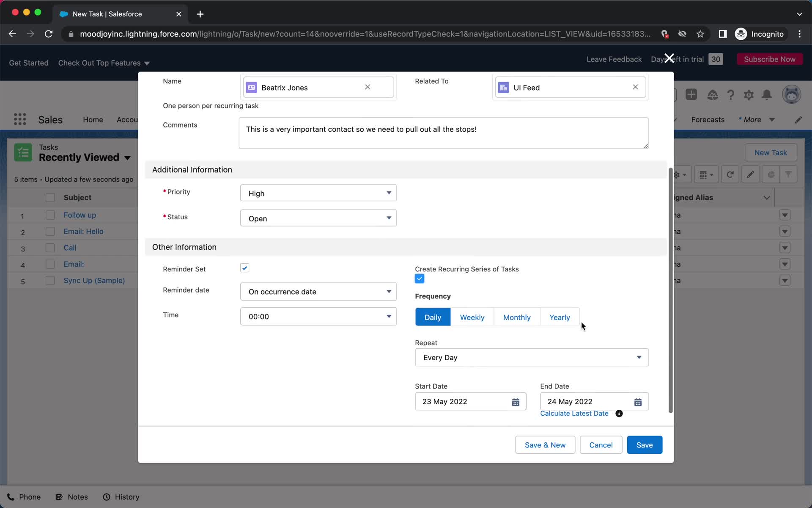Open the Repeat dropdown showing Every Day

coord(532,358)
